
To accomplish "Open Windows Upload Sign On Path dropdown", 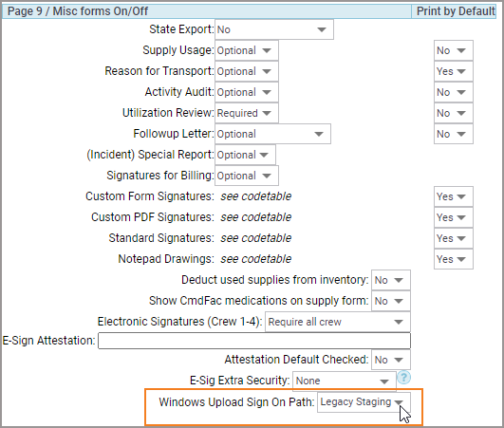I will click(364, 402).
